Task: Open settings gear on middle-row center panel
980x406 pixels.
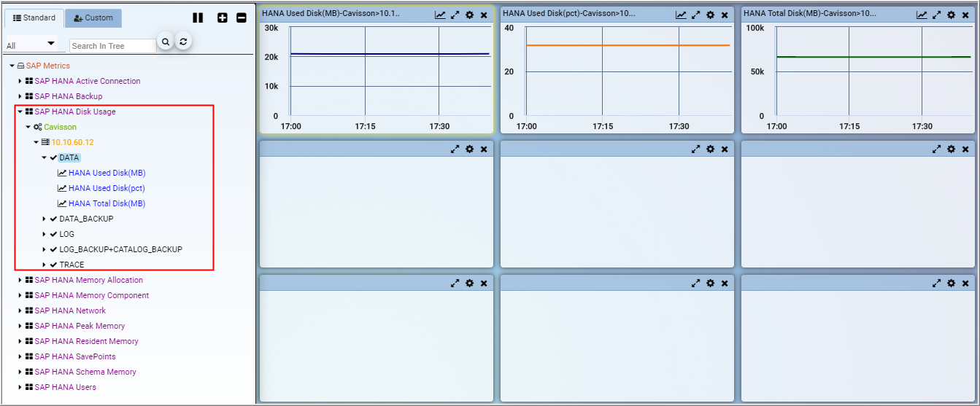Action: (x=711, y=149)
